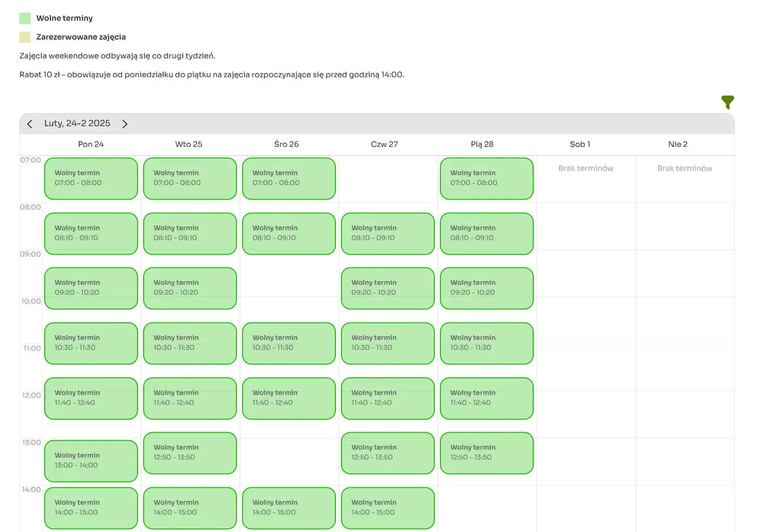Image resolution: width=757 pixels, height=532 pixels.
Task: Open the green funnel filter icon
Action: click(x=727, y=102)
